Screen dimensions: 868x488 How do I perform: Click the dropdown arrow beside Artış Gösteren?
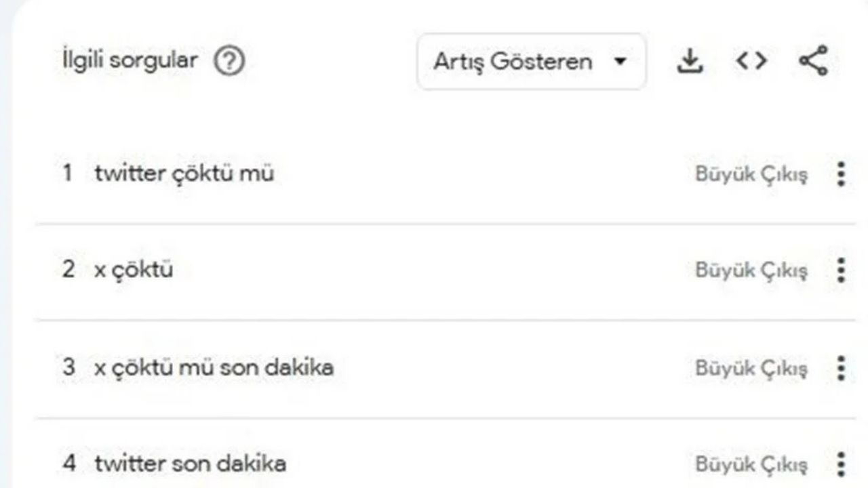(618, 62)
